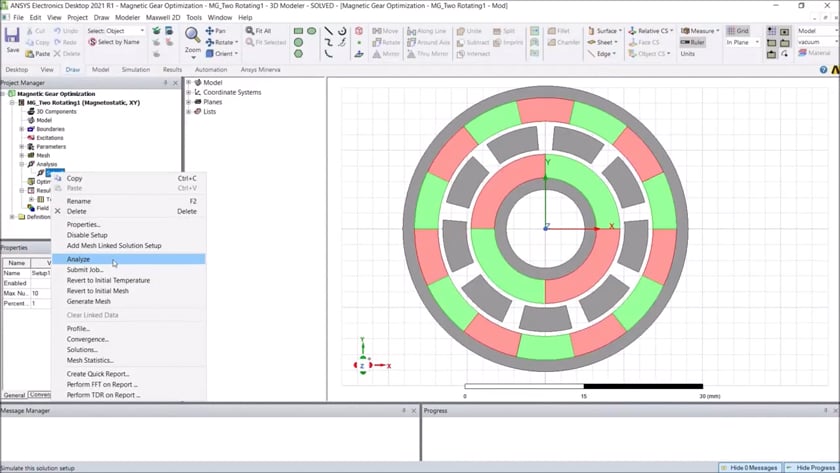840x473 pixels.
Task: Choose Disable Setup in the context menu
Action: [x=129, y=235]
